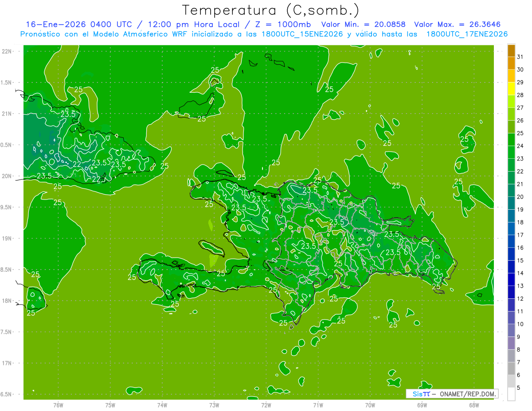This screenshot has width=532, height=411.
Task: Select the 30 color scale label
Action: pos(520,70)
